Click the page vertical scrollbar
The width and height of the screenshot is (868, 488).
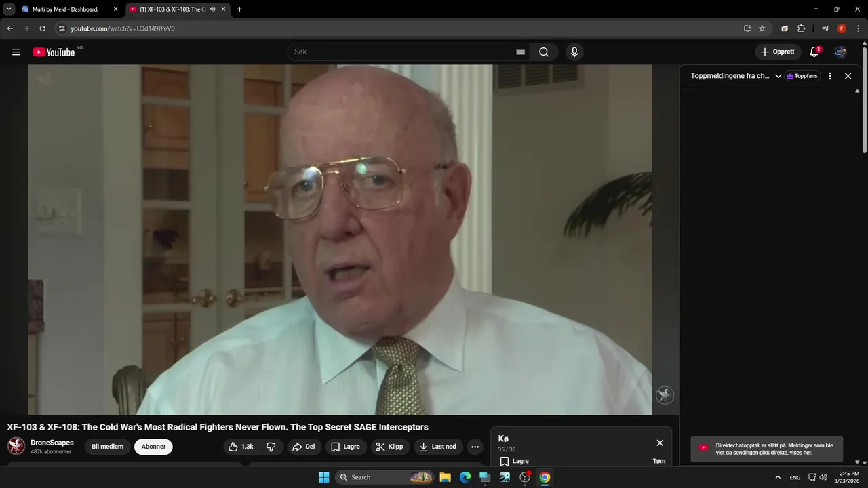(865, 100)
